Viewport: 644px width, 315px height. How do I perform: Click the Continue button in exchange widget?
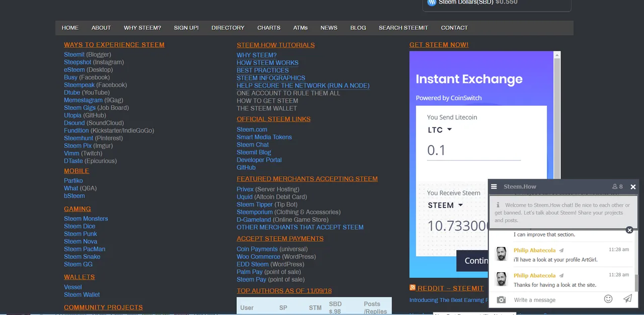tap(472, 261)
